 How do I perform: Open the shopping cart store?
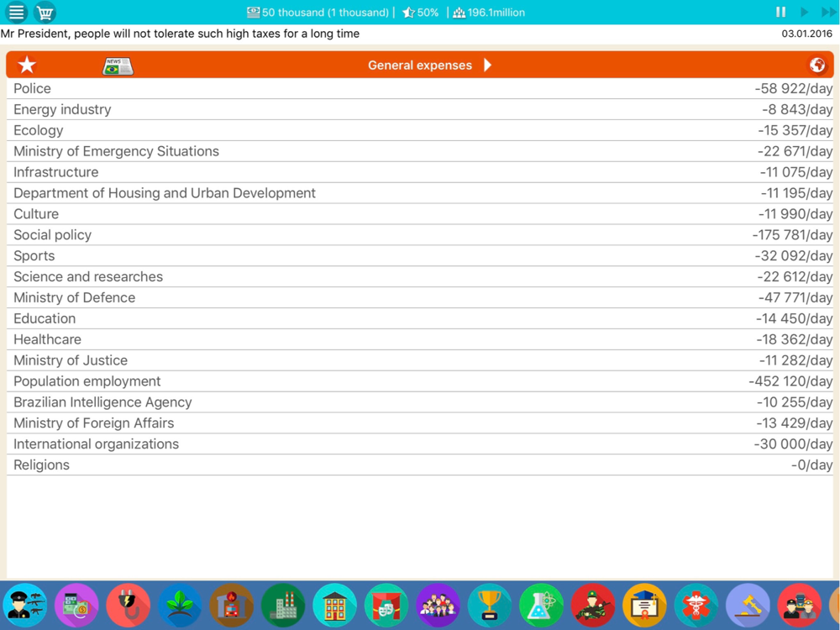[45, 12]
